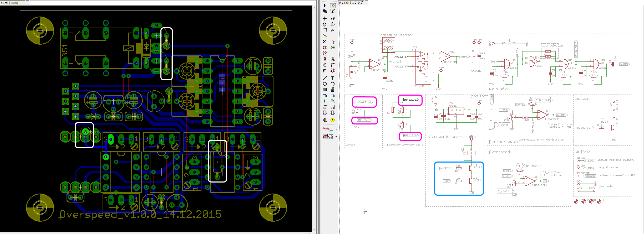Select the Value tool
The image size is (644, 234).
click(x=333, y=59)
